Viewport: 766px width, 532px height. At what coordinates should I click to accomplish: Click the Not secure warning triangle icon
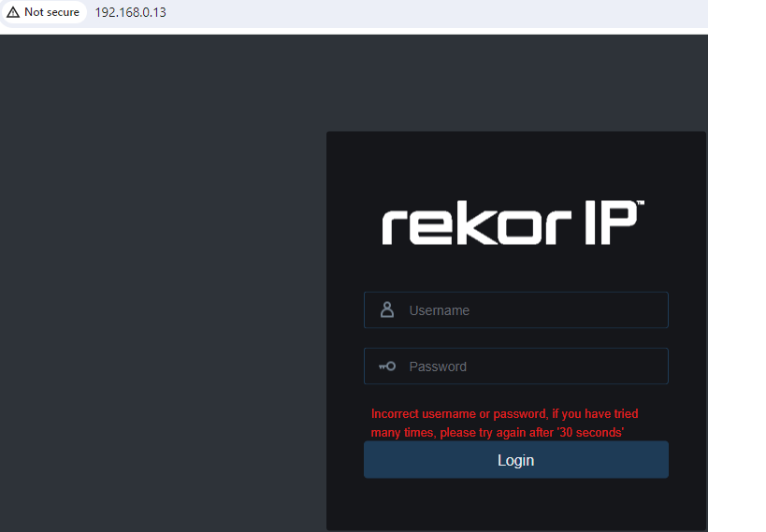tap(13, 12)
